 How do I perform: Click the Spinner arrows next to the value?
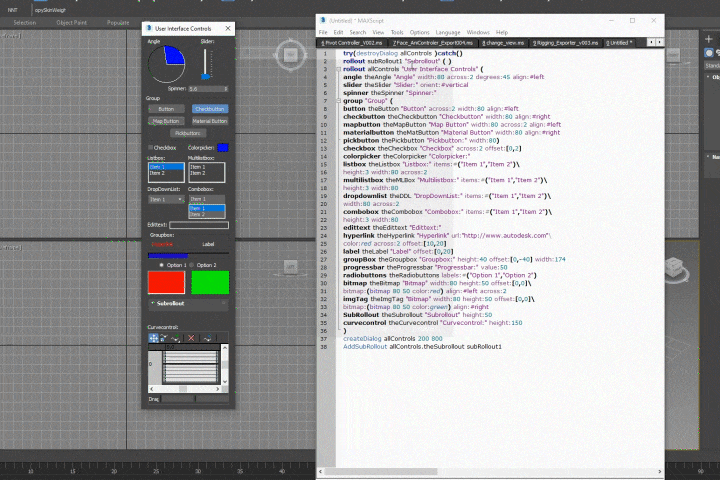[x=226, y=89]
